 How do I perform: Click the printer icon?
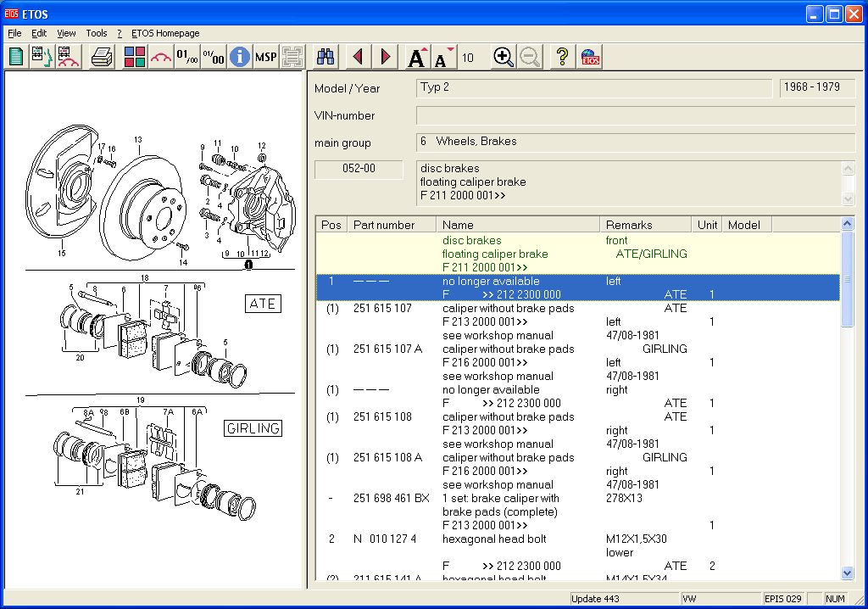[103, 57]
